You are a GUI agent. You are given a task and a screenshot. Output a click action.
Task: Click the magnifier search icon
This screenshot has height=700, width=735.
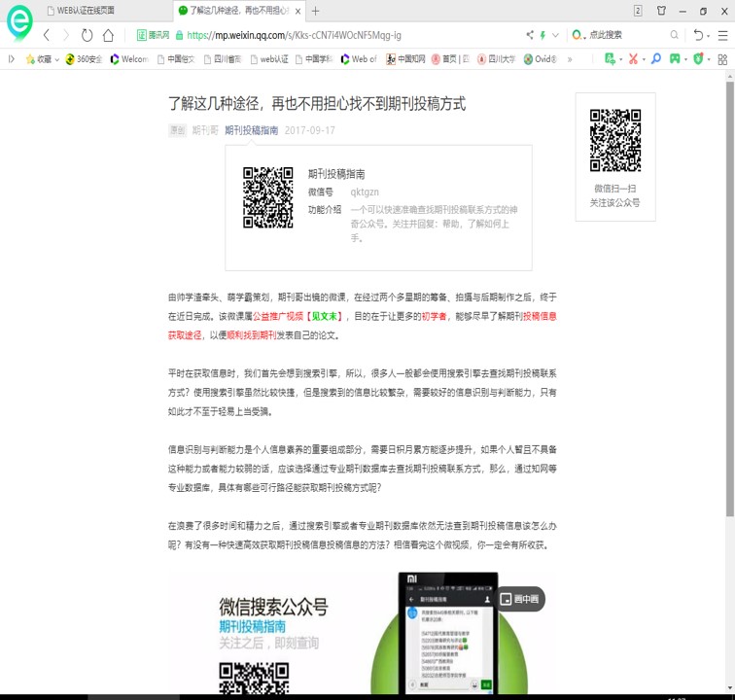coord(674,35)
